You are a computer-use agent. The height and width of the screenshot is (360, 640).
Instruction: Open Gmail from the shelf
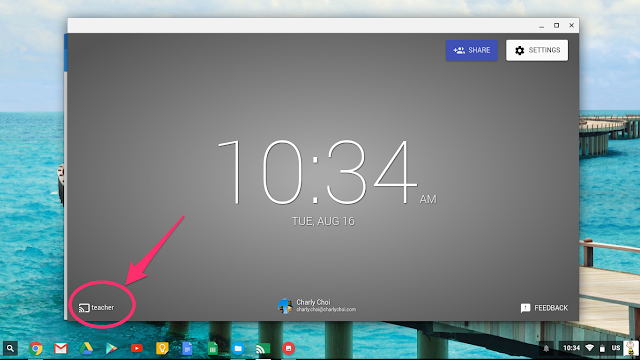[61, 348]
